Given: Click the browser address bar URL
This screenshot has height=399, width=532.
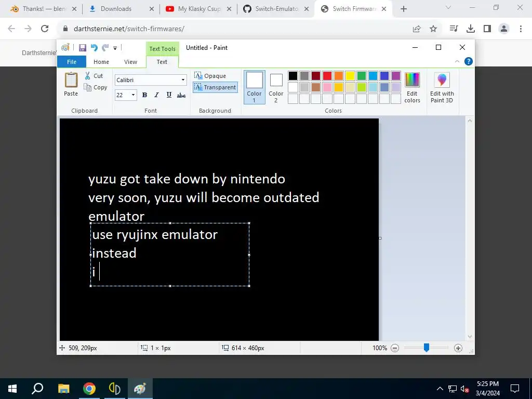Looking at the screenshot, I should tap(129, 29).
